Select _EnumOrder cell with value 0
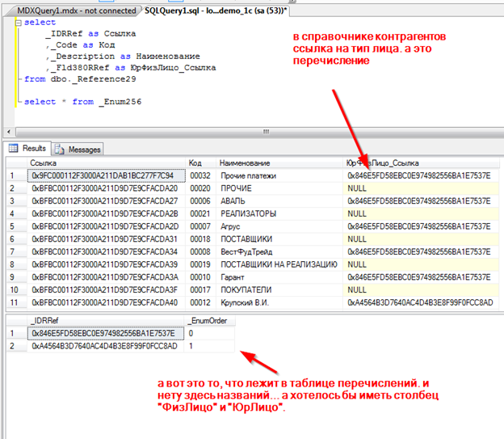The height and width of the screenshot is (439, 504). 209,333
